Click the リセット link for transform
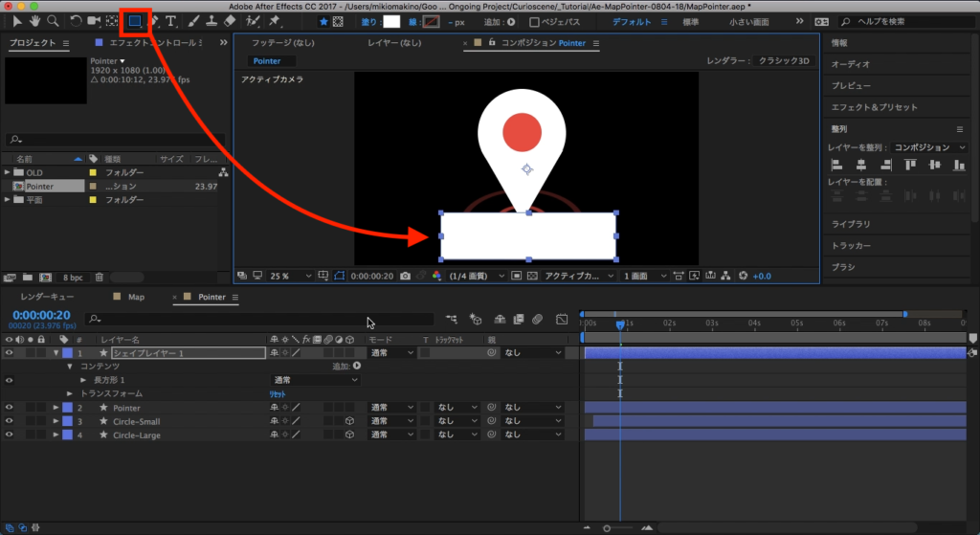 277,393
